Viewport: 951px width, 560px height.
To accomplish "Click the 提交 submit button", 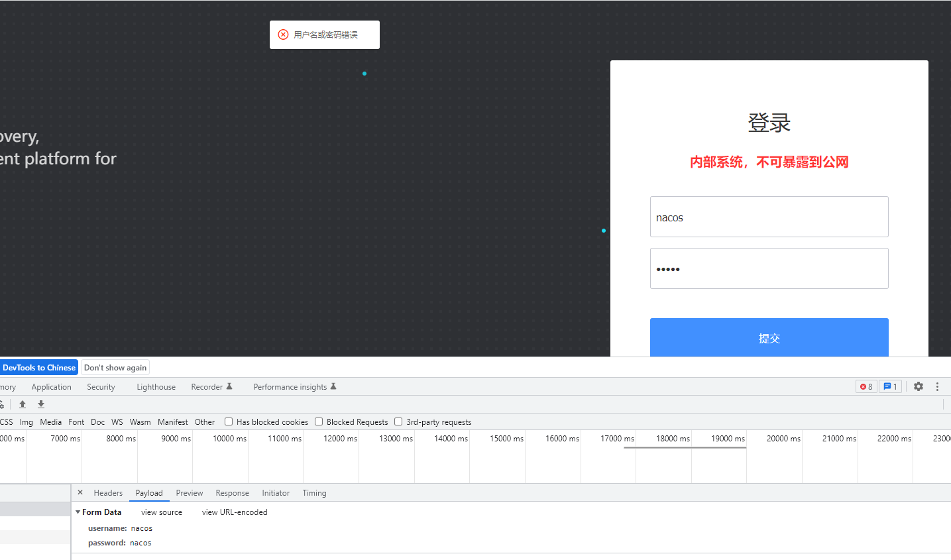I will click(769, 337).
